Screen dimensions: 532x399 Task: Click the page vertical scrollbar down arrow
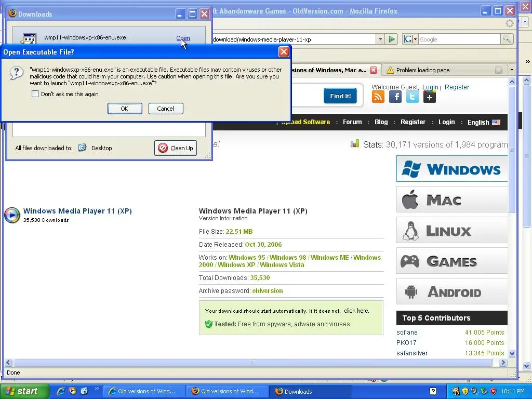[x=512, y=353]
